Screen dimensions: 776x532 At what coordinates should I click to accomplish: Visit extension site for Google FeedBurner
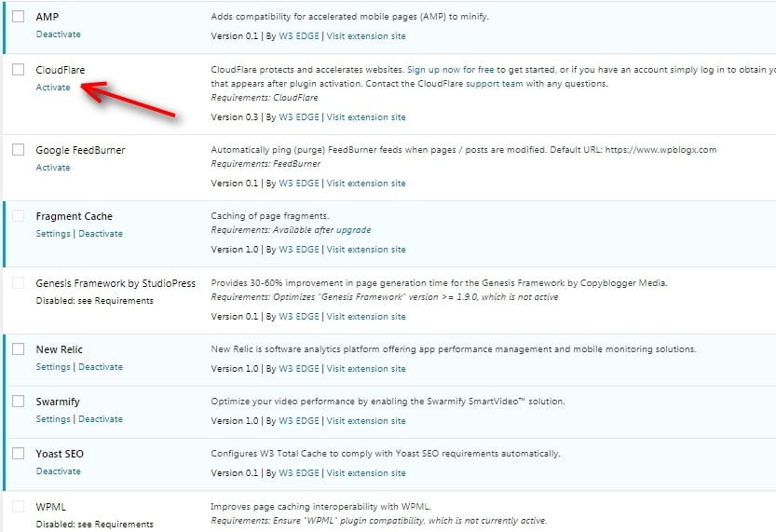[366, 184]
